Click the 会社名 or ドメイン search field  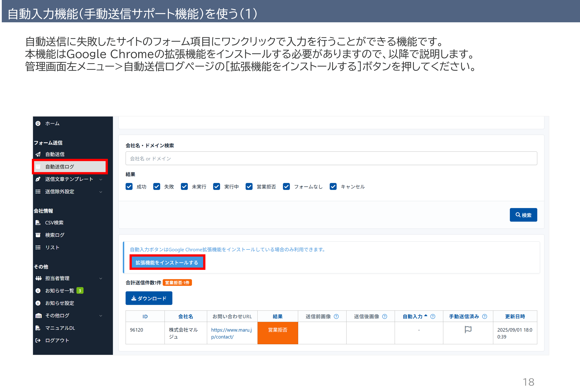(331, 158)
